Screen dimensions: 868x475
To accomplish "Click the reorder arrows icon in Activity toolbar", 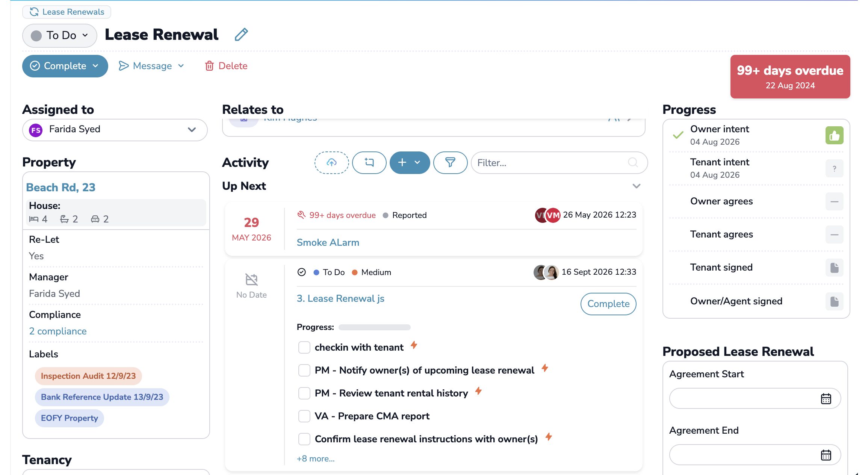I will (x=369, y=162).
